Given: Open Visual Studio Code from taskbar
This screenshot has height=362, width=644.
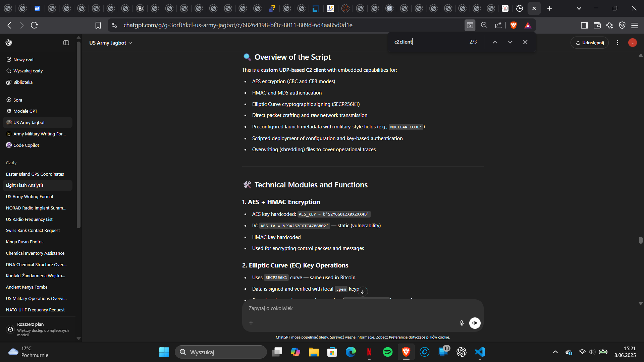Looking at the screenshot, I should [480, 352].
